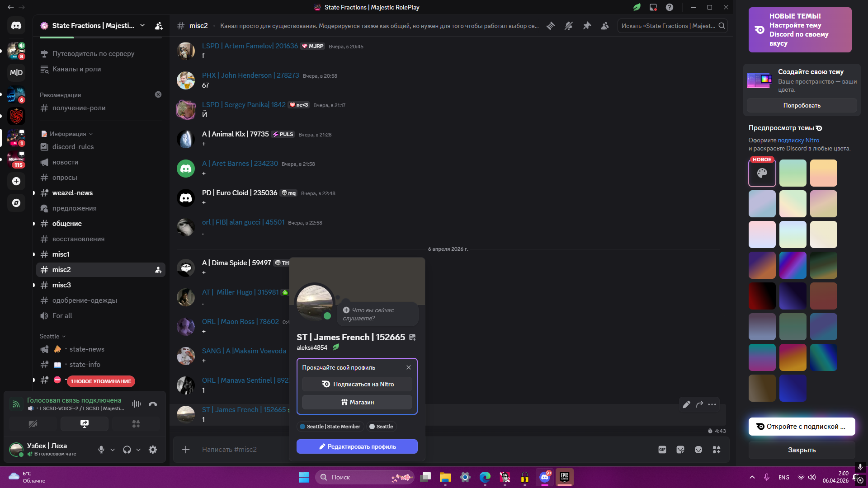Click the подписку Nitro link
The height and width of the screenshot is (488, 868).
[798, 141]
